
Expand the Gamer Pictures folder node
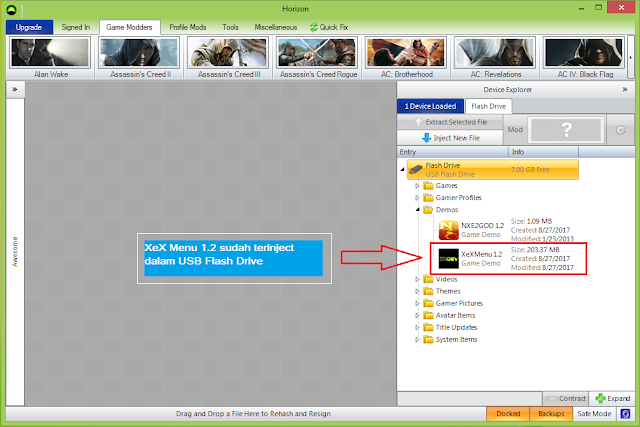[417, 303]
